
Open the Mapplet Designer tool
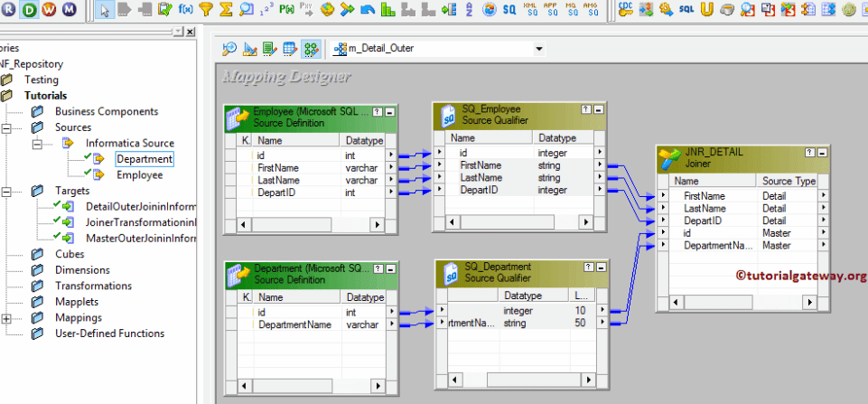tap(290, 49)
